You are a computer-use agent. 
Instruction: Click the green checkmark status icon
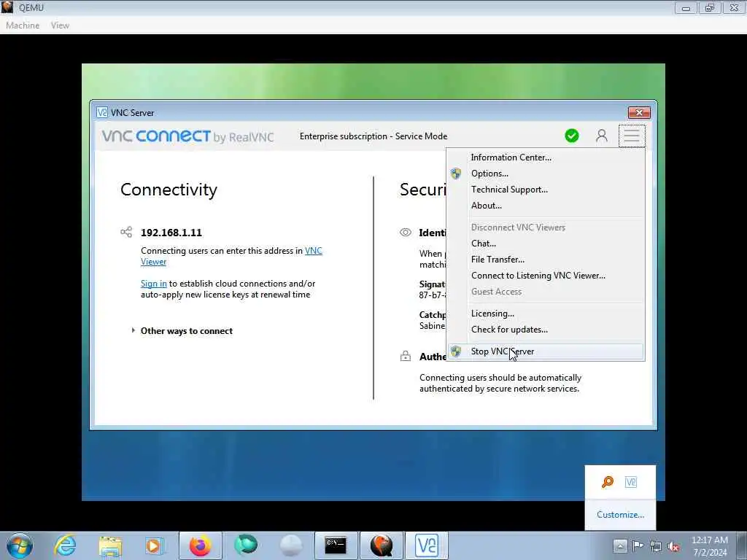(x=572, y=136)
